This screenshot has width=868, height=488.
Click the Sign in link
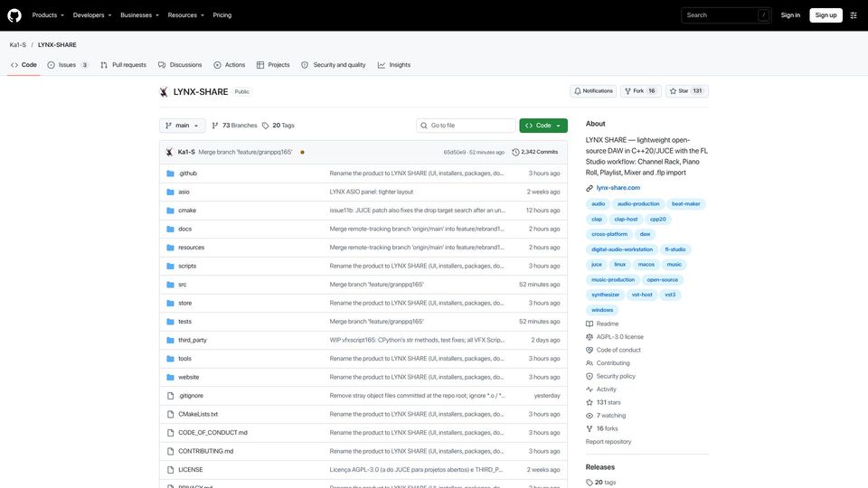790,15
